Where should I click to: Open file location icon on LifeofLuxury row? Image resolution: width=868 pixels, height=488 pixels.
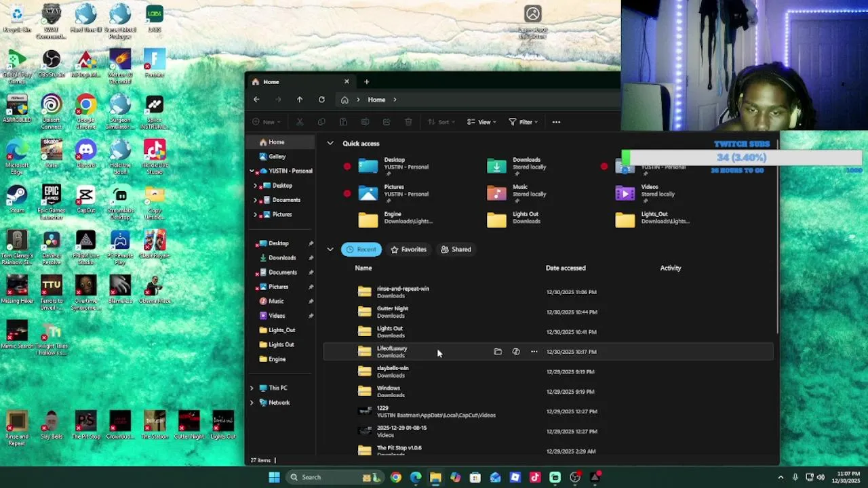click(498, 352)
